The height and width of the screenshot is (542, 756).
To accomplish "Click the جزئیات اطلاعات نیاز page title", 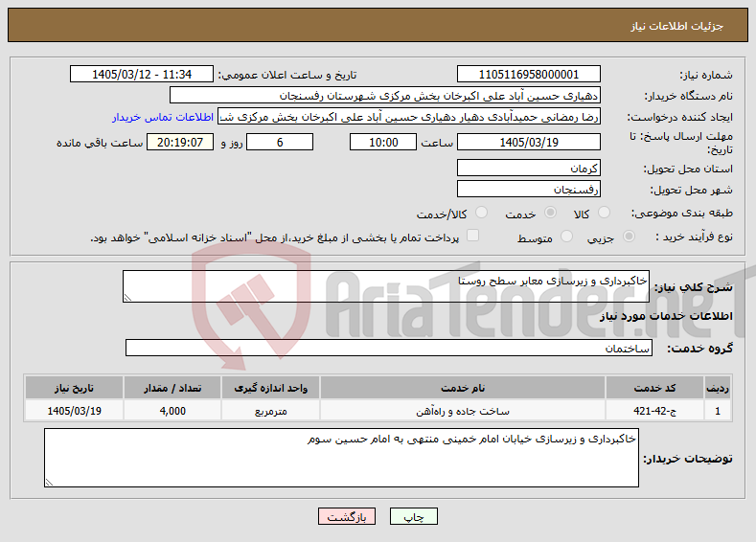I will (676, 26).
